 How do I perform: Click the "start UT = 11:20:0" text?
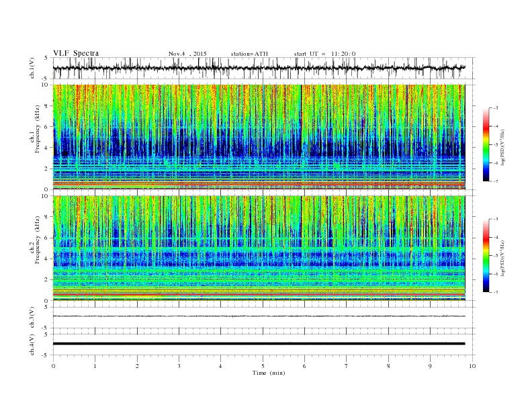pos(324,54)
